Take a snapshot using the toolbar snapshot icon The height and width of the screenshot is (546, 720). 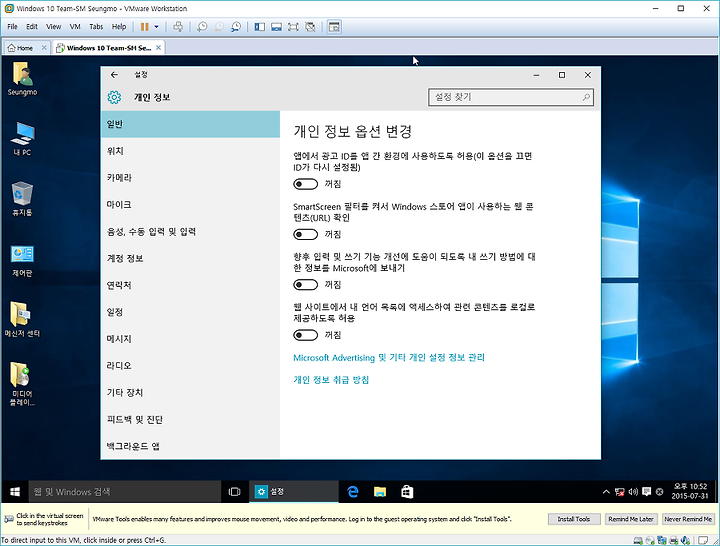[x=202, y=27]
